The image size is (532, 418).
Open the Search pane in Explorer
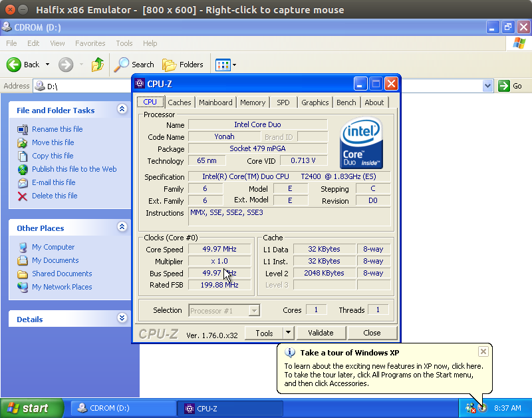point(134,65)
